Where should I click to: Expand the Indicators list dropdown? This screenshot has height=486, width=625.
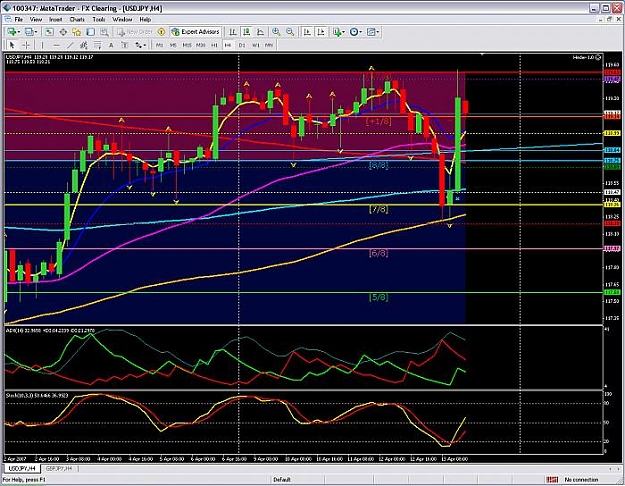coord(343,32)
